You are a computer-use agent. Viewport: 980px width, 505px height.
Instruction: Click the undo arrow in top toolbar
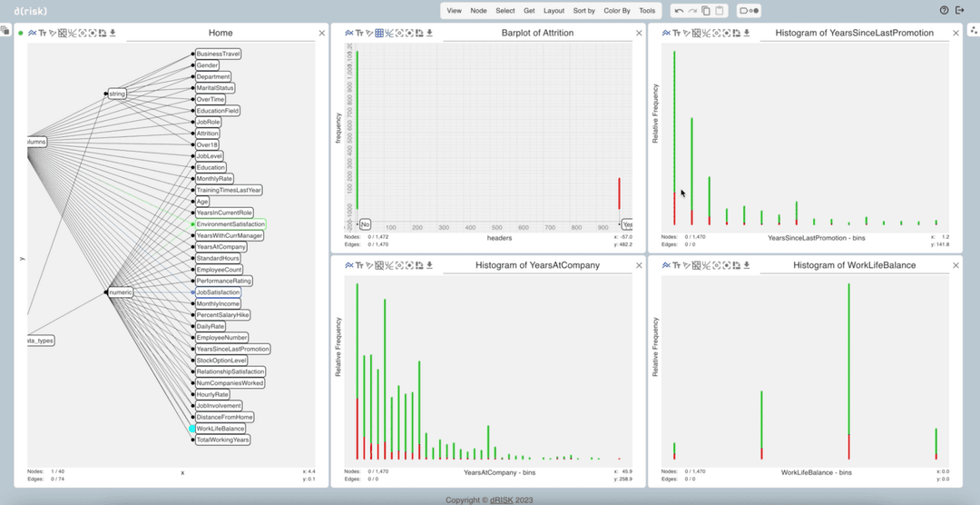(679, 11)
